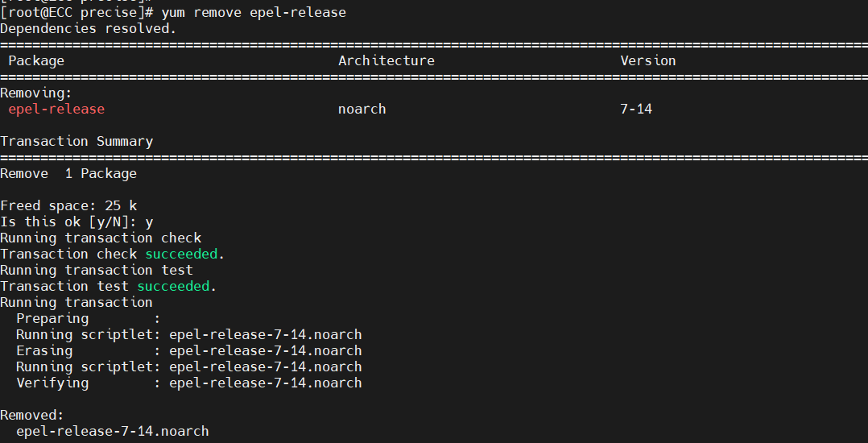Click the "Removing:" section label
This screenshot has height=443, width=868.
point(36,93)
